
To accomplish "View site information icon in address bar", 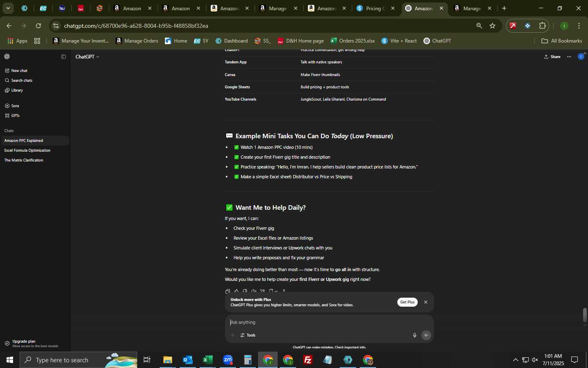I will [56, 26].
